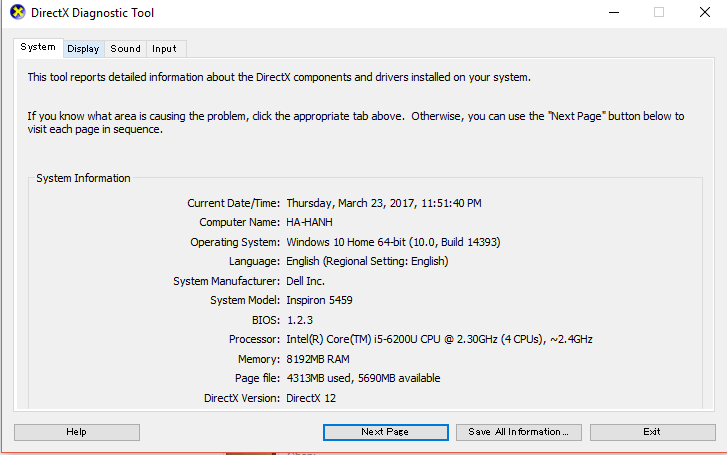Select the date value Thursday, March 23, 2017
The image size is (727, 455).
(384, 203)
